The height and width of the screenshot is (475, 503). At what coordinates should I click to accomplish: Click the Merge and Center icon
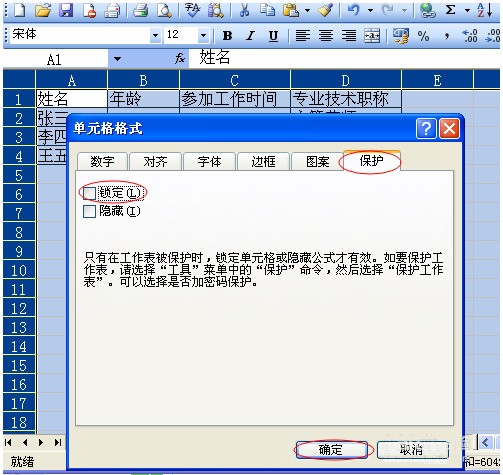[372, 35]
